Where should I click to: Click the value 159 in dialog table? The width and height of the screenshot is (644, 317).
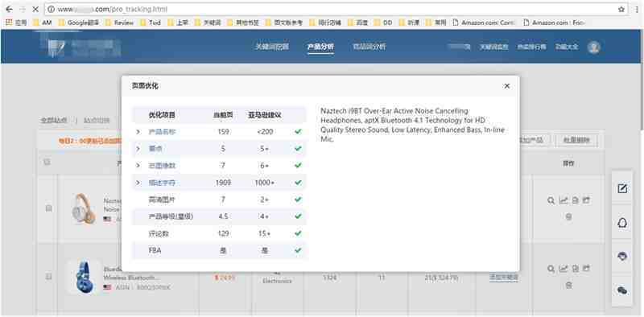[x=224, y=132]
